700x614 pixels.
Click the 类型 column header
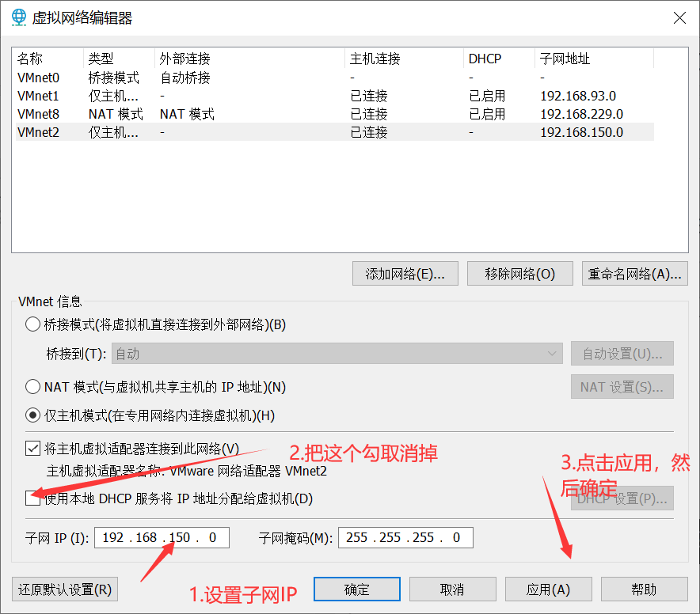[119, 59]
